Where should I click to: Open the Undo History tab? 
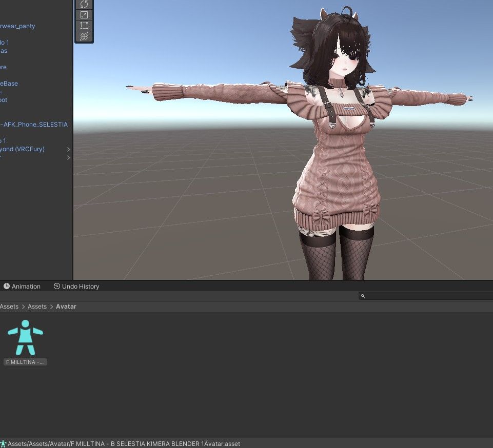(76, 286)
